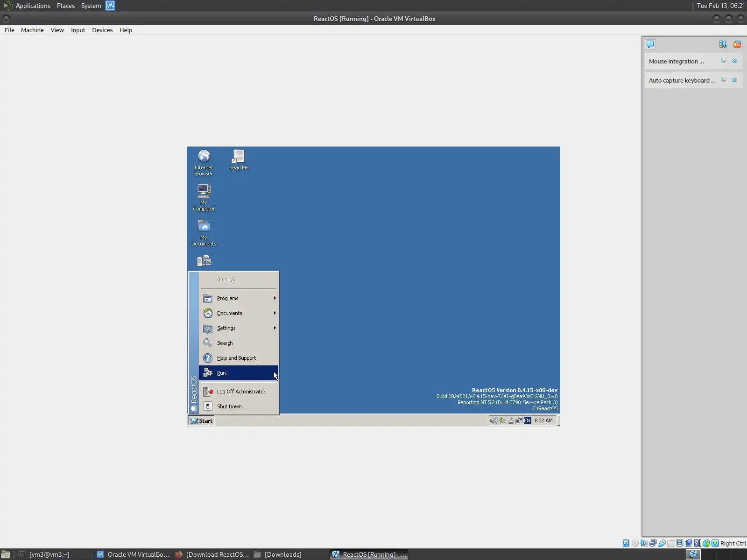Expand the Mouse integration notification details
The image size is (747, 560).
[x=723, y=61]
